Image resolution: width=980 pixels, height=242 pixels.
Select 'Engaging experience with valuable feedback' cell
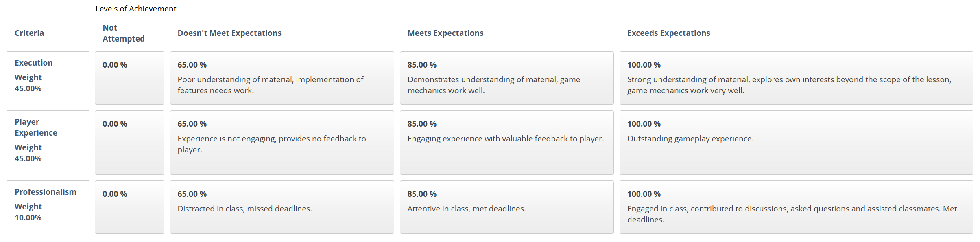point(506,143)
